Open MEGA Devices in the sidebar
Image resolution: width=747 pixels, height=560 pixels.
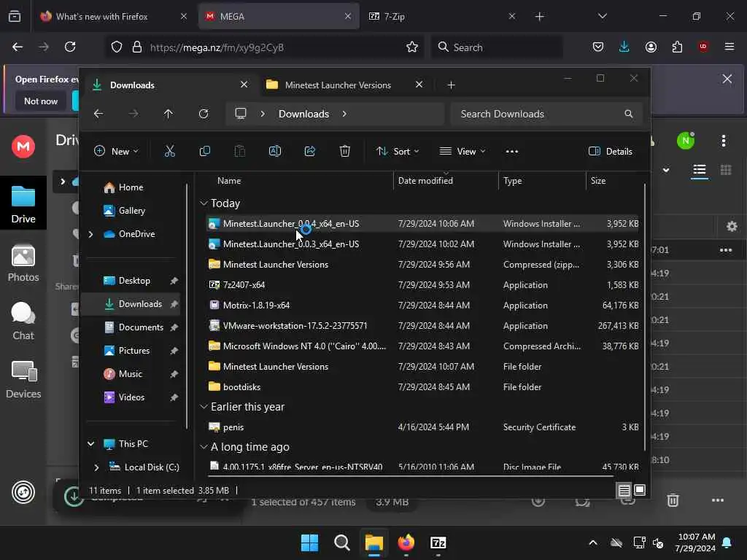(x=23, y=379)
